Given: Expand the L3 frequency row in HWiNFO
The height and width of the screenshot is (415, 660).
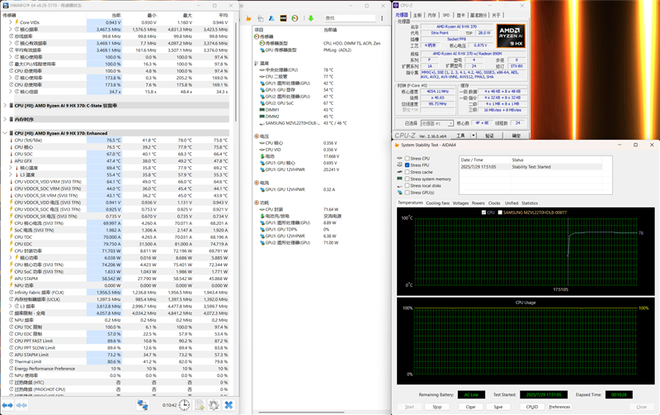Looking at the screenshot, I should pos(10,306).
